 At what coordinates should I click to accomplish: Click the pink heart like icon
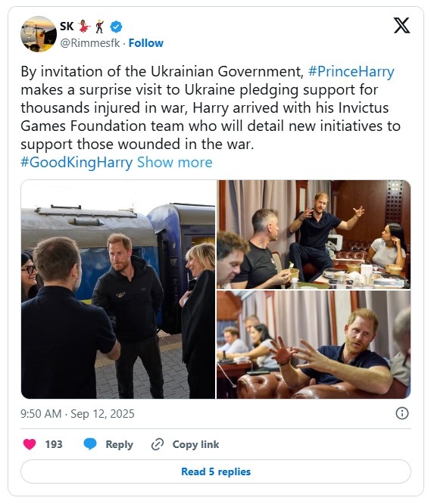point(30,444)
